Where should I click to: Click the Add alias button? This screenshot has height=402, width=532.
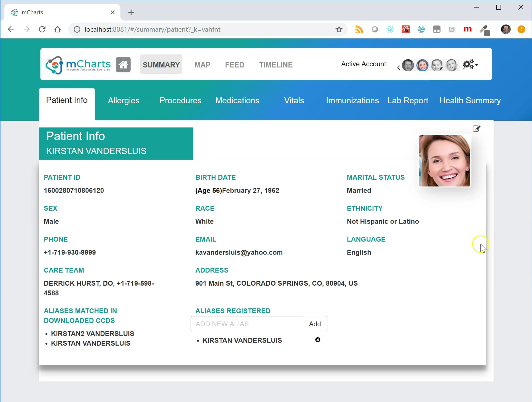(315, 324)
